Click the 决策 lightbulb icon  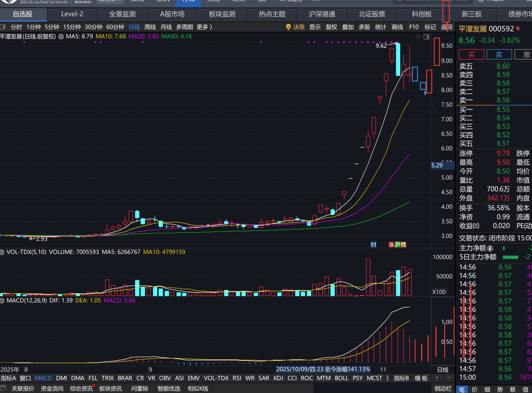pyautogui.click(x=288, y=27)
